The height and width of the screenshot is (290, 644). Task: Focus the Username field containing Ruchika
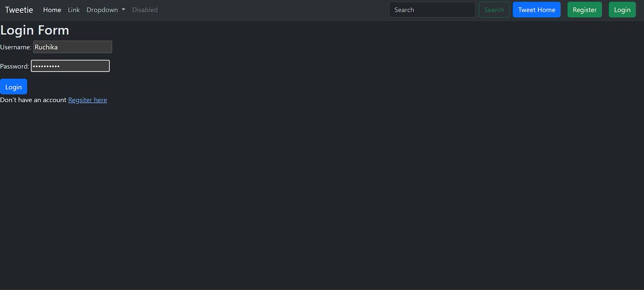tap(72, 47)
